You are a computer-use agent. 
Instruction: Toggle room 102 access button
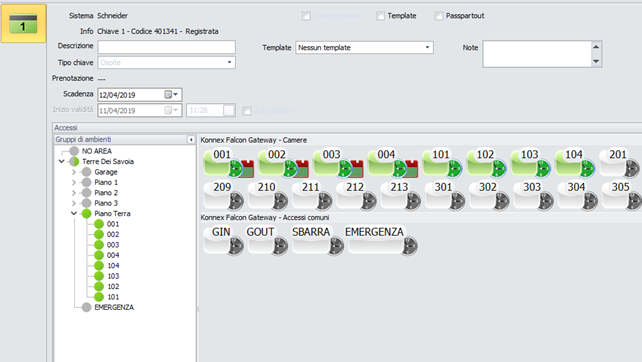coord(486,163)
